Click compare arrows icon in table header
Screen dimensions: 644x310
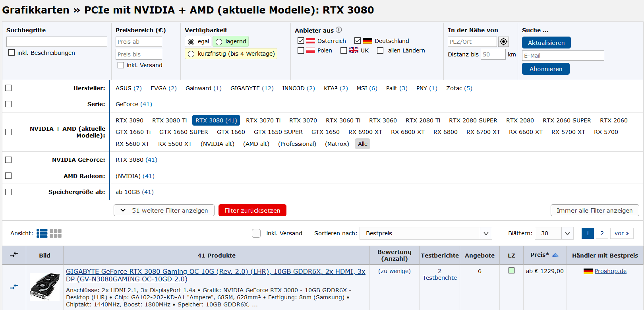14,255
